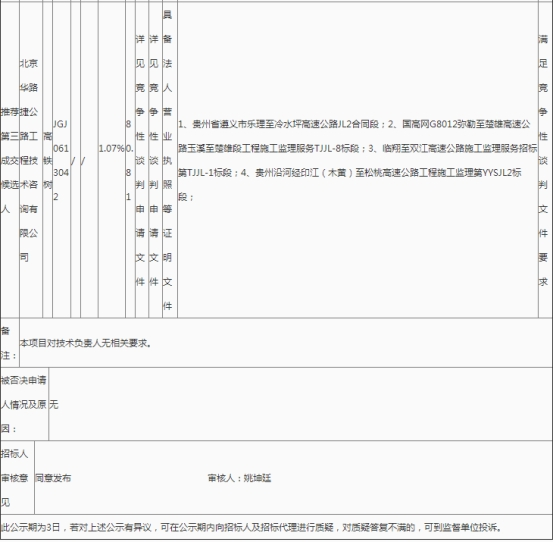This screenshot has height=542, width=554.
Task: Click the 备注 label cell
Action: coord(10,343)
